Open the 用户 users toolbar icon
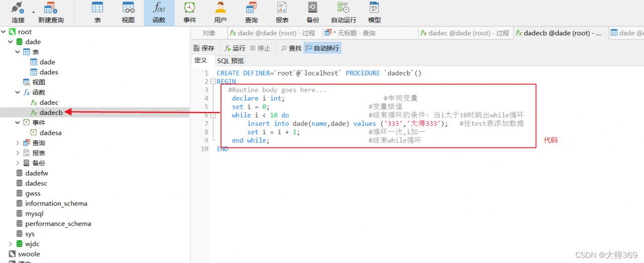The width and height of the screenshot is (644, 263). coord(220,13)
